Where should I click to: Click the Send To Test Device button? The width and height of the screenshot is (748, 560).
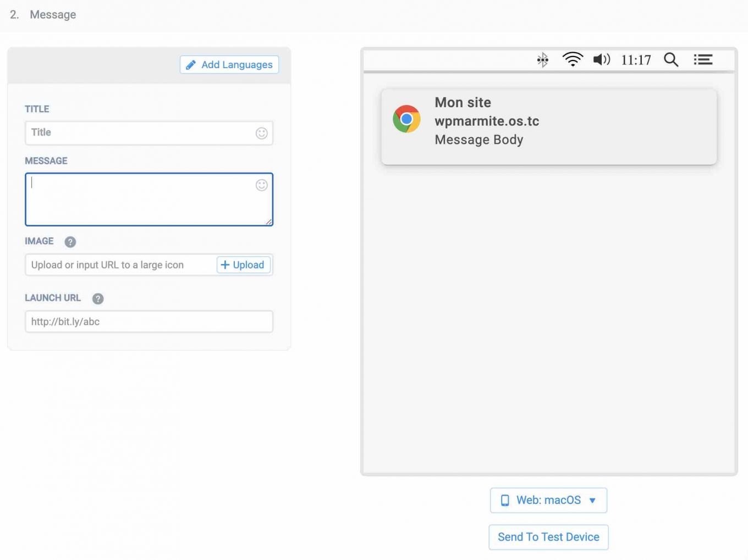[x=548, y=537]
